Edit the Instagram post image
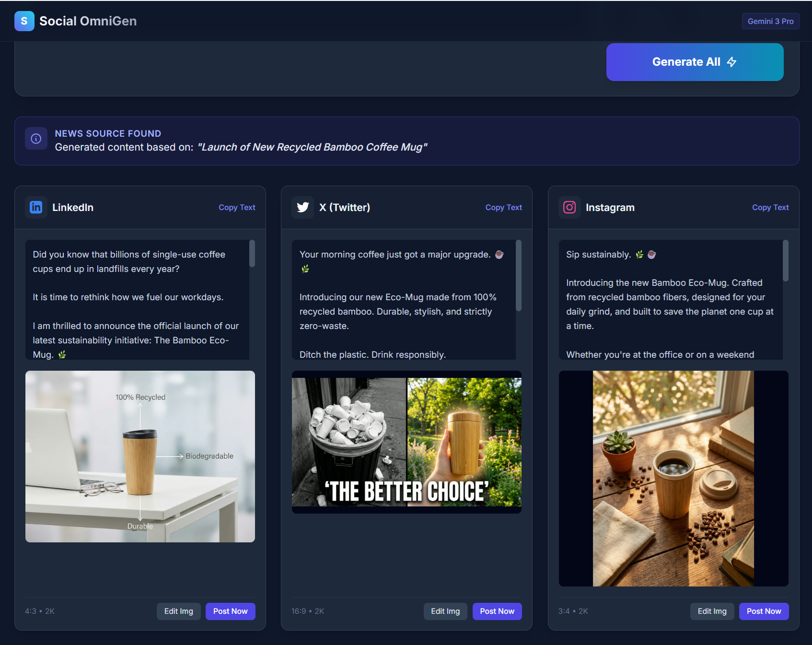This screenshot has width=812, height=645. click(x=712, y=611)
